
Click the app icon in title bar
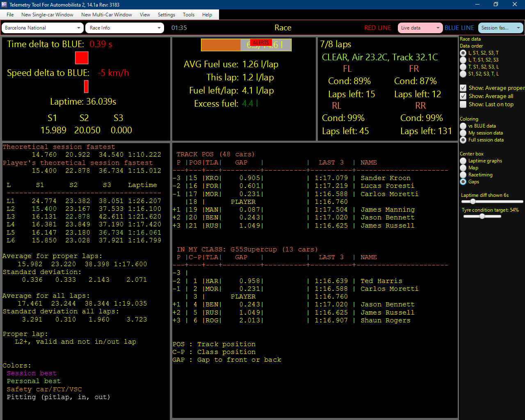click(x=5, y=5)
